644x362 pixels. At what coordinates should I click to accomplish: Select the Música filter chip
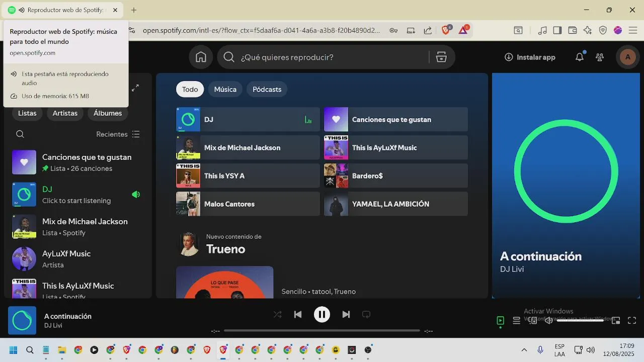click(225, 89)
